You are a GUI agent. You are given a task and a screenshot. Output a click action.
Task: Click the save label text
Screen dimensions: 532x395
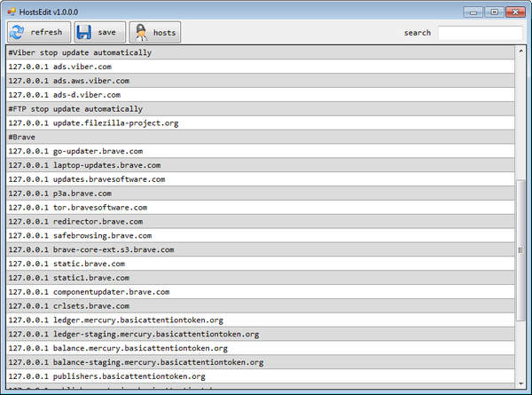click(x=107, y=32)
